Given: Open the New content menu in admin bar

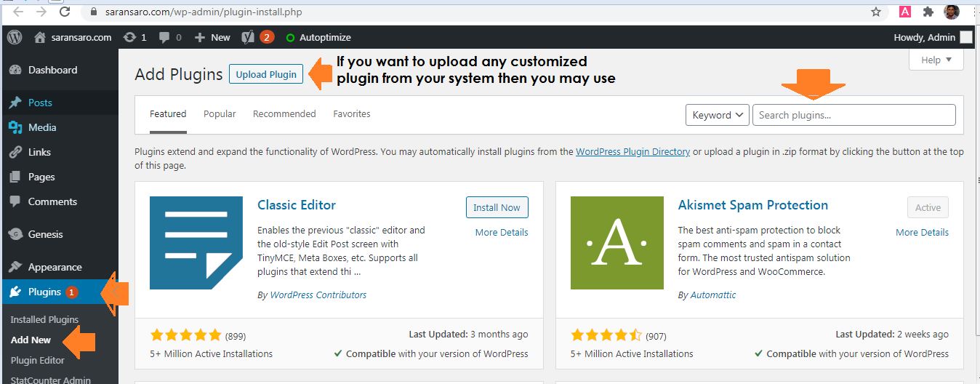Looking at the screenshot, I should pyautogui.click(x=213, y=37).
